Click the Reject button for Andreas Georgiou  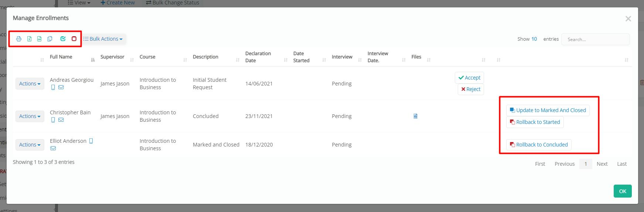471,89
